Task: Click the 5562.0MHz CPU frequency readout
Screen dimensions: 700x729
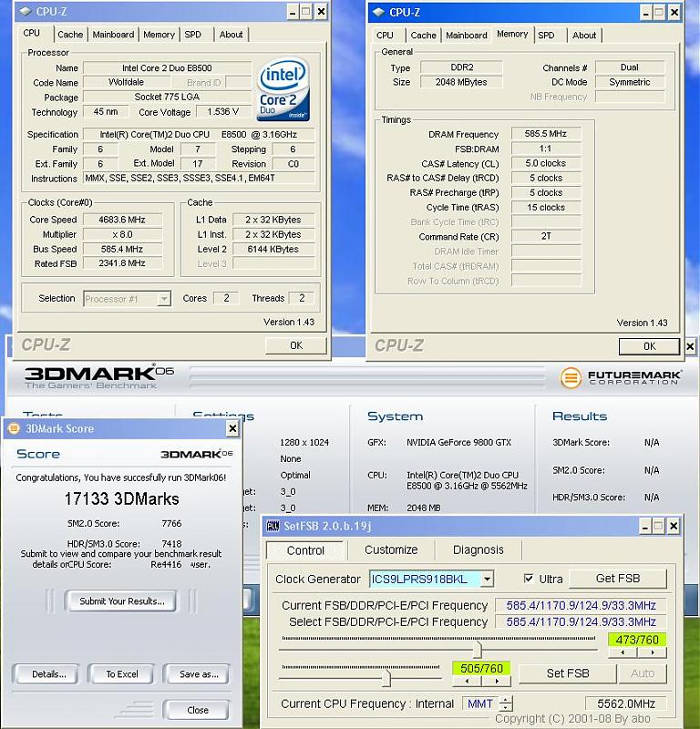Action: [626, 703]
